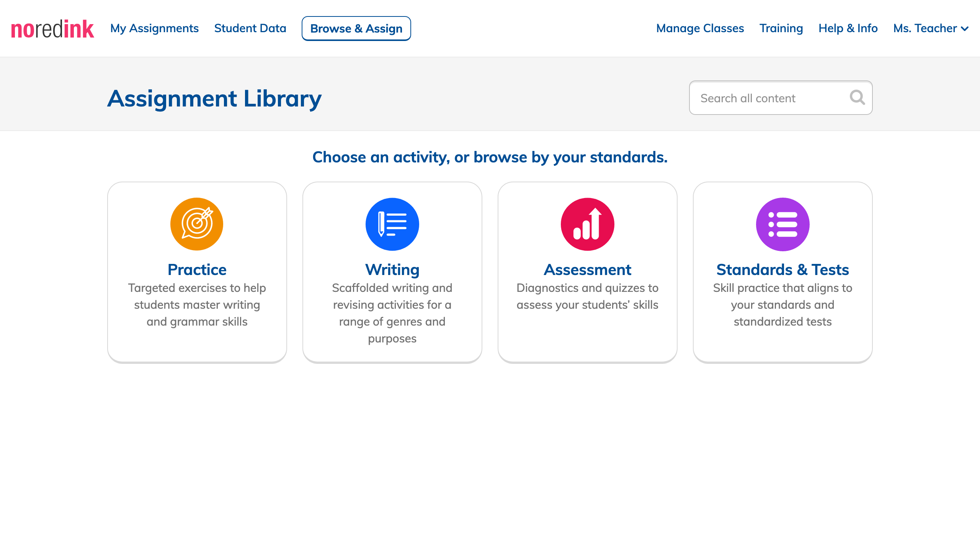980x537 pixels.
Task: Expand the Ms. Teacher account dropdown
Action: pos(925,28)
